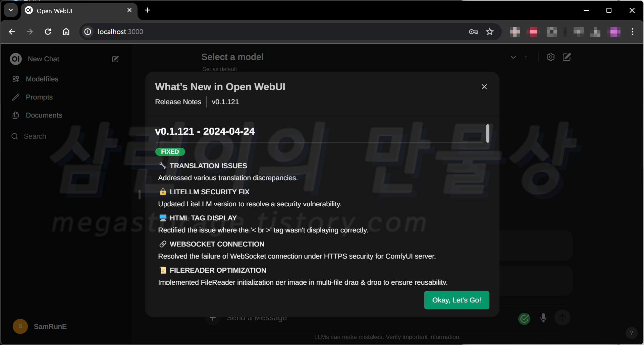Bookmark this page with star icon
The width and height of the screenshot is (644, 345).
490,31
